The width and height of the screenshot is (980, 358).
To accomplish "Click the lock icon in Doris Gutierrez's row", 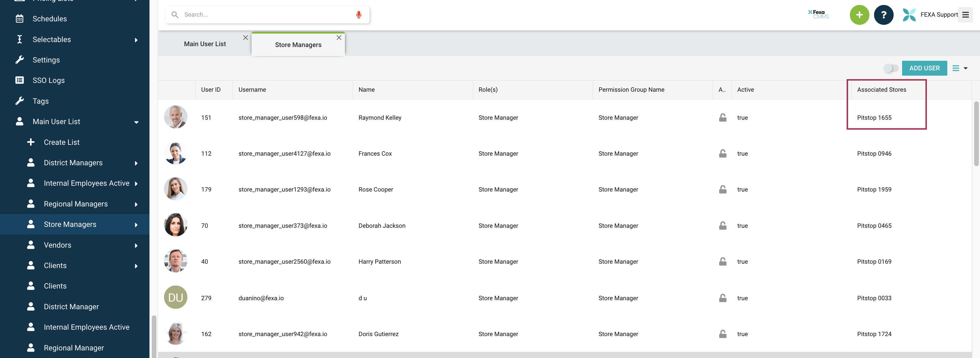I will 722,334.
